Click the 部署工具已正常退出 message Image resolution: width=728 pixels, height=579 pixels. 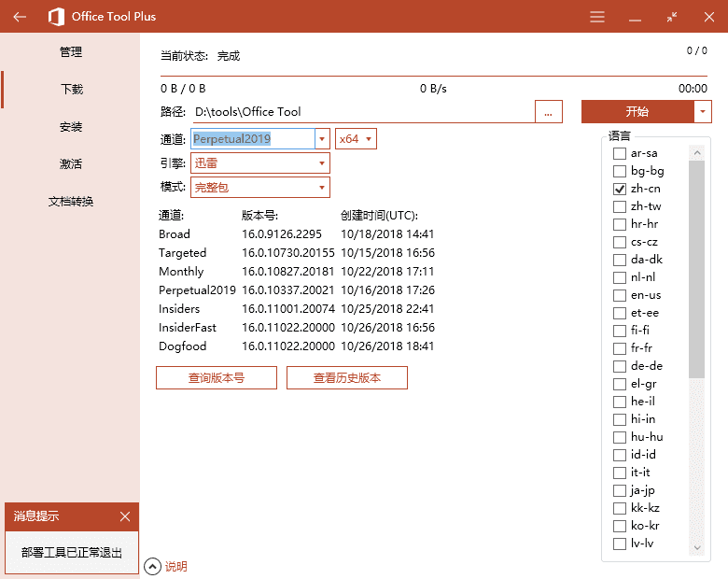(x=72, y=553)
